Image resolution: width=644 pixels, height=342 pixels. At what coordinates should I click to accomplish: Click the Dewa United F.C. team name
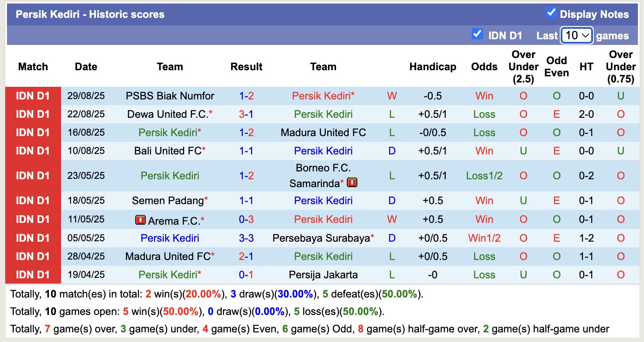pos(170,114)
